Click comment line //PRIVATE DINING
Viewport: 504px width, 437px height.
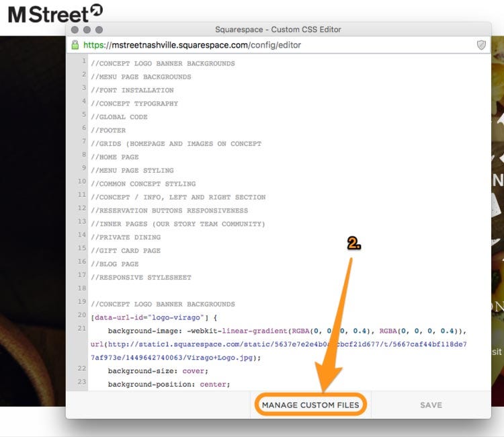tap(126, 237)
